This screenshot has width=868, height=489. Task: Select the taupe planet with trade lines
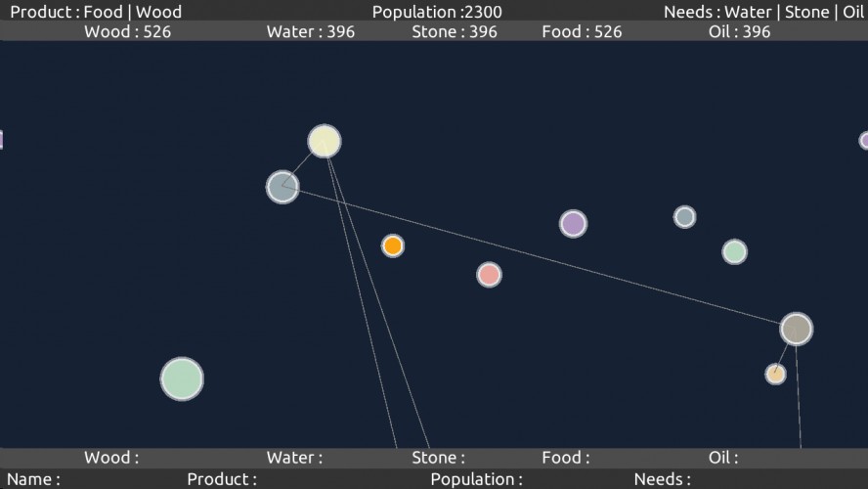[x=797, y=329]
